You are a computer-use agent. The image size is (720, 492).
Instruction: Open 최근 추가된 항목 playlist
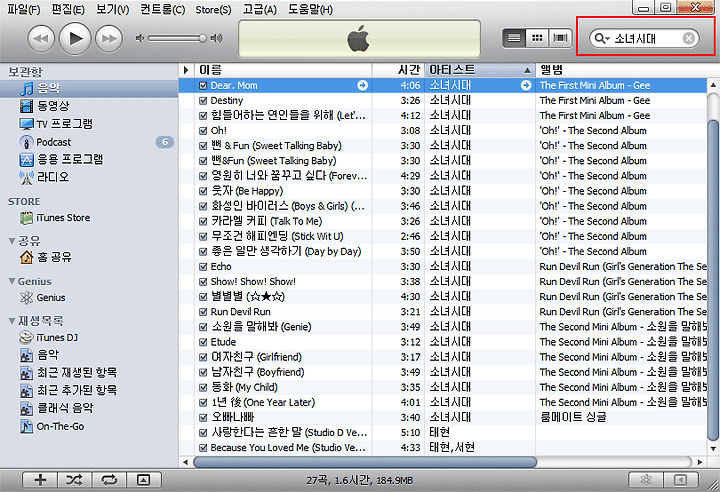(x=89, y=390)
